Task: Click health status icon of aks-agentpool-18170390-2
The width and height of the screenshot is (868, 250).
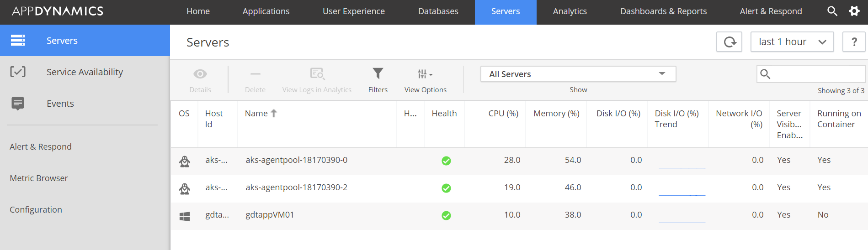Action: tap(446, 188)
